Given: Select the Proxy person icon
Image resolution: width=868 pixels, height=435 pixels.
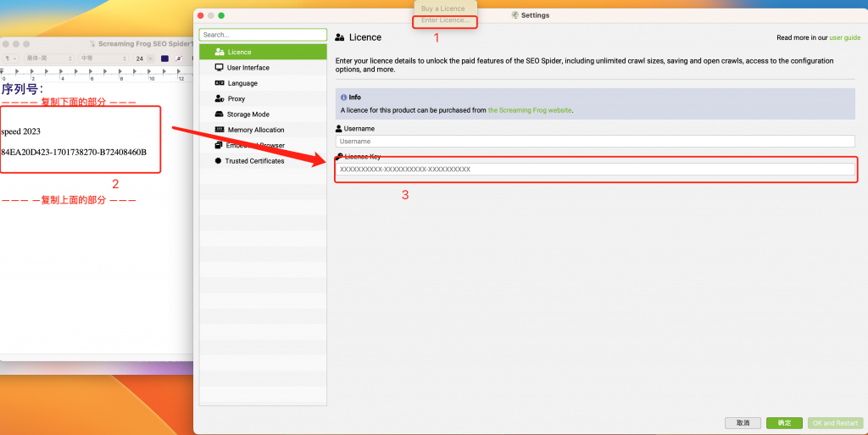Looking at the screenshot, I should [220, 98].
